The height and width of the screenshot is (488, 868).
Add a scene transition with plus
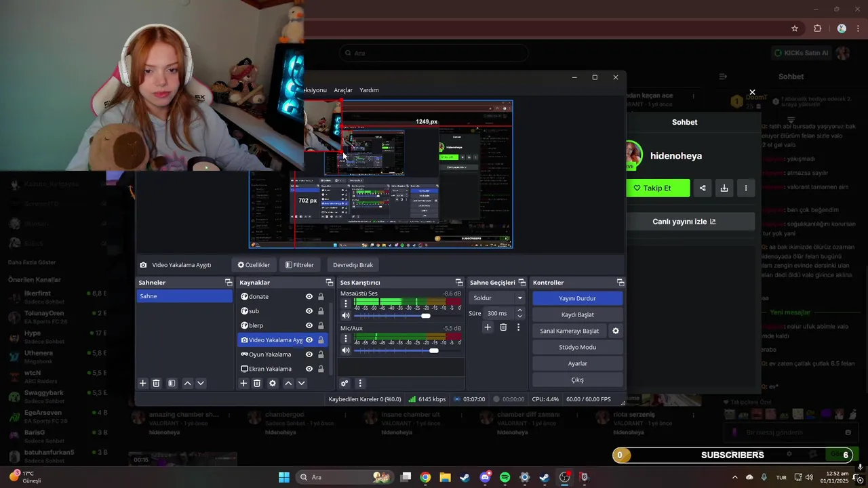tap(488, 327)
